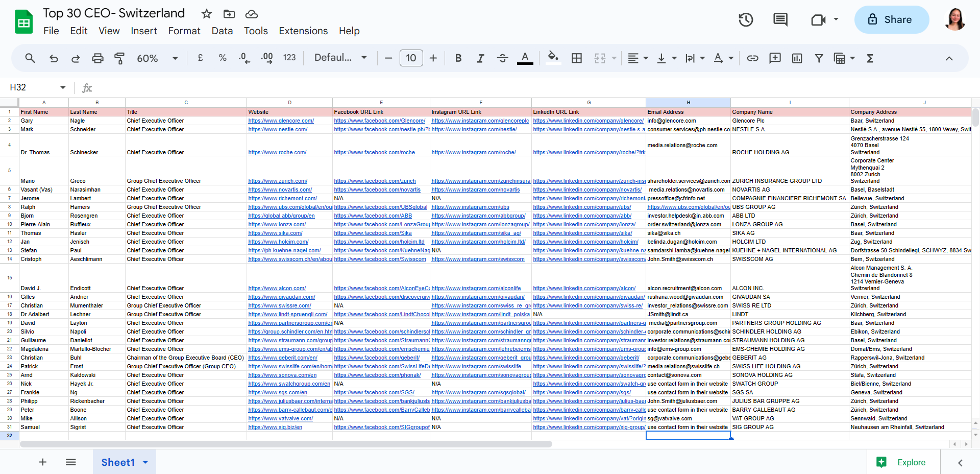Apply borders to cells
The height and width of the screenshot is (474, 980).
(x=577, y=58)
